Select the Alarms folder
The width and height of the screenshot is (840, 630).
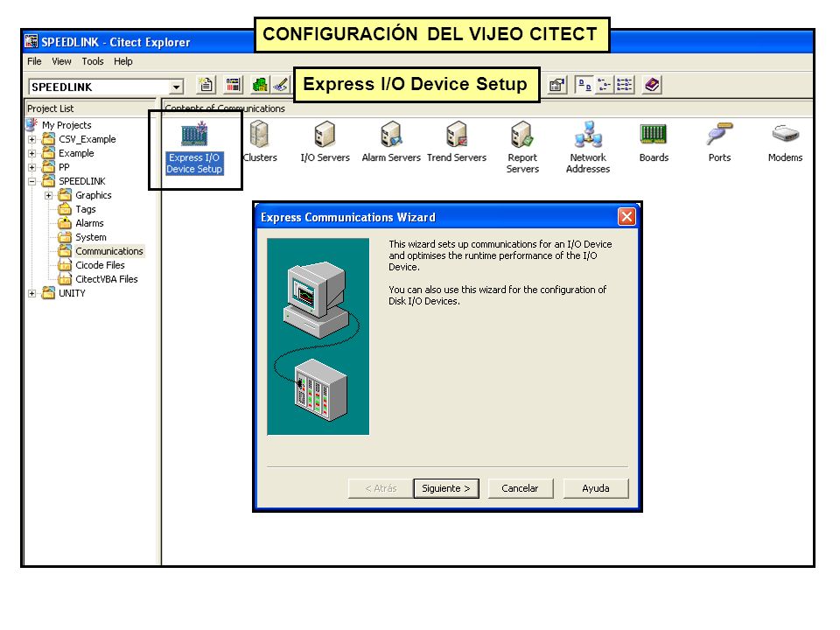click(x=89, y=223)
